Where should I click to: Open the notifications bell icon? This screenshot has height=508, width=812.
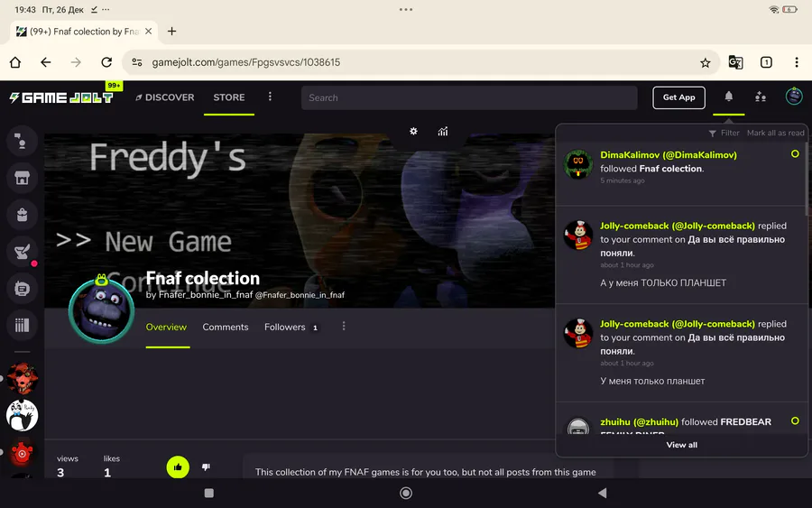coord(729,97)
